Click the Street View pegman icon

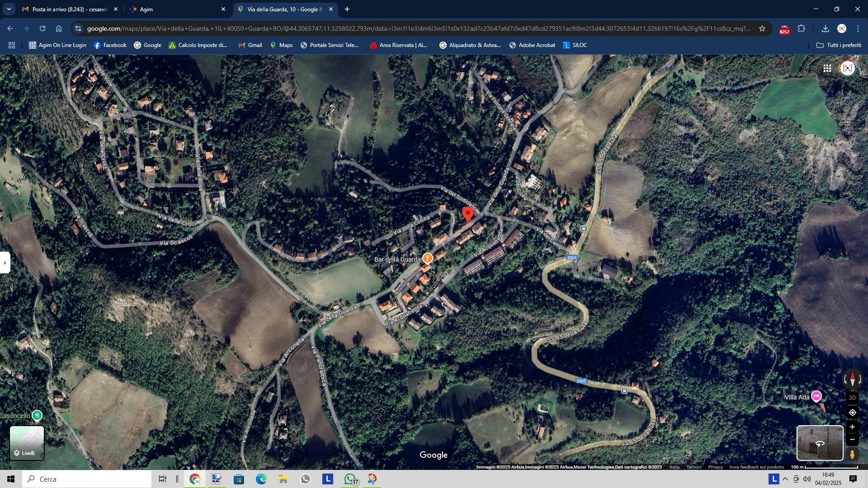click(x=852, y=454)
